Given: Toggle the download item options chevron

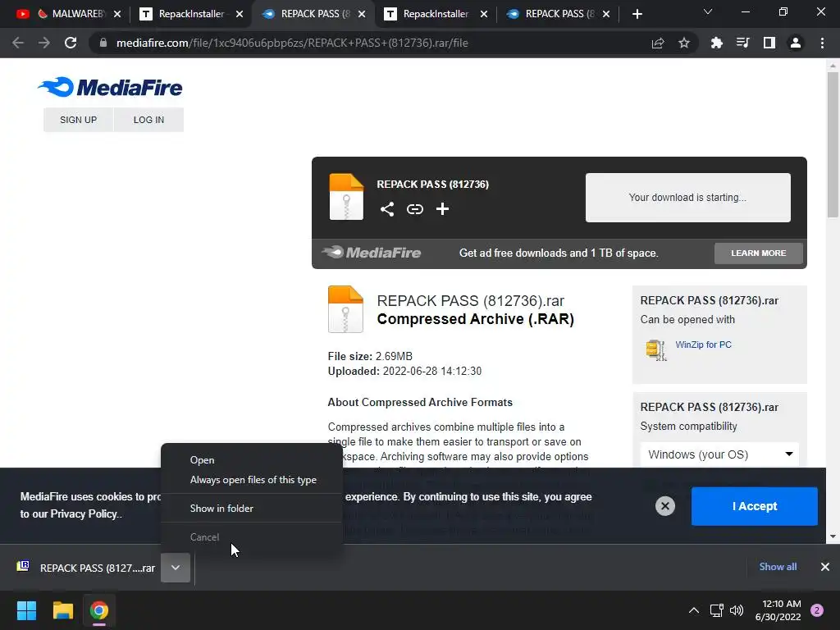Looking at the screenshot, I should (x=176, y=568).
